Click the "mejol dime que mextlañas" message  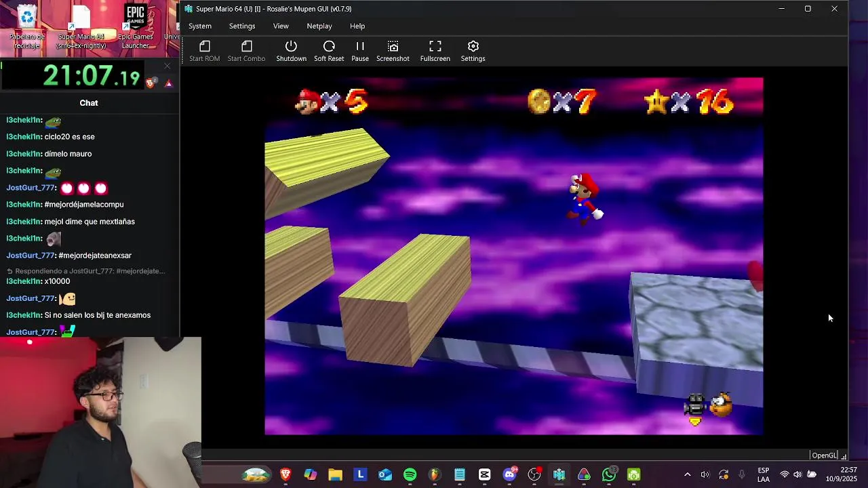point(90,222)
